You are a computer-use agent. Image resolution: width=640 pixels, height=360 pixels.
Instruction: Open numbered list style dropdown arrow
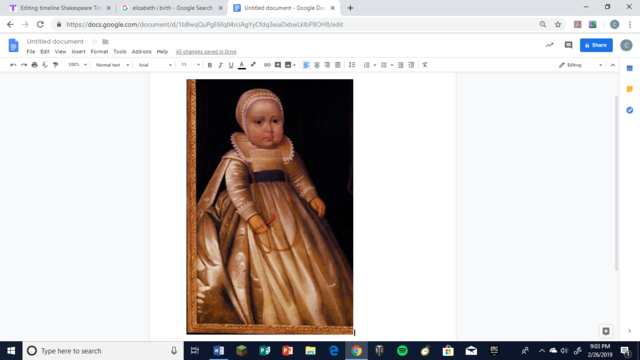[375, 65]
